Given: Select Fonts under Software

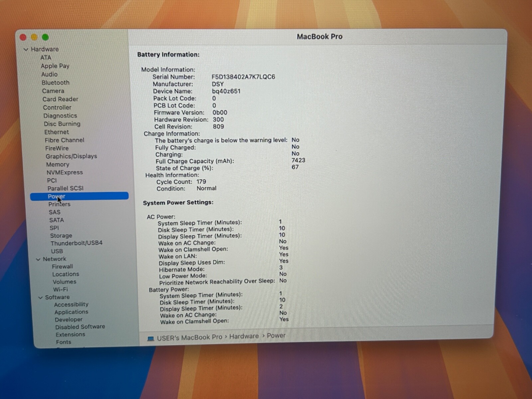Looking at the screenshot, I should pyautogui.click(x=64, y=342).
